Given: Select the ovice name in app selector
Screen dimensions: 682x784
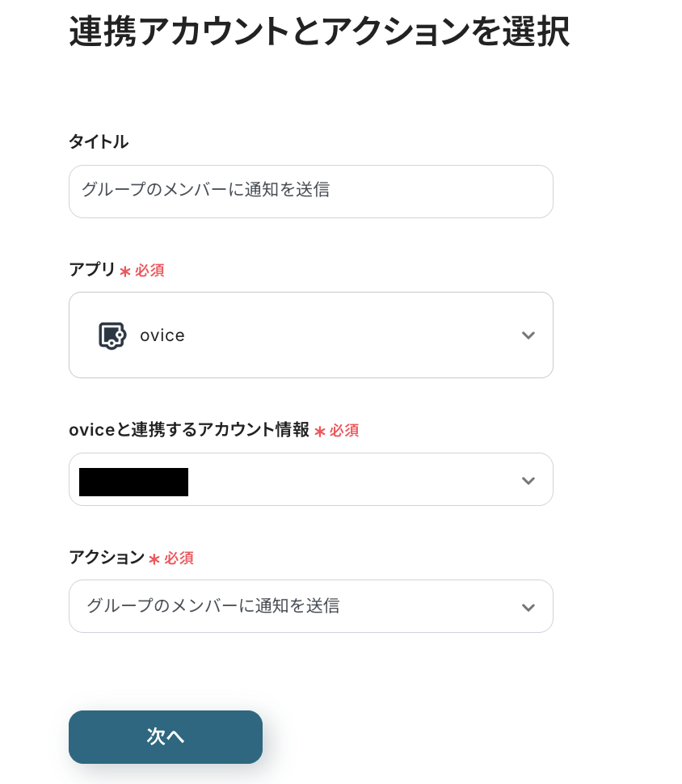Looking at the screenshot, I should tap(162, 335).
